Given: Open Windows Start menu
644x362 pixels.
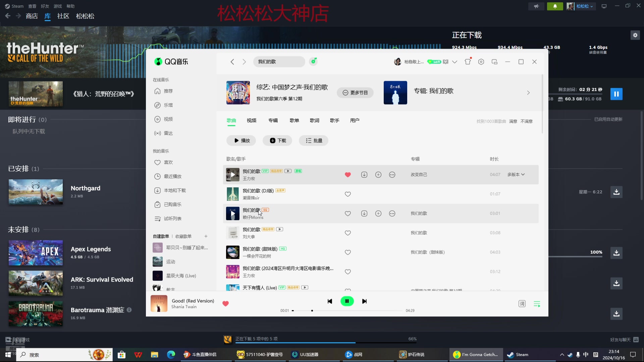Looking at the screenshot, I should click(x=8, y=355).
